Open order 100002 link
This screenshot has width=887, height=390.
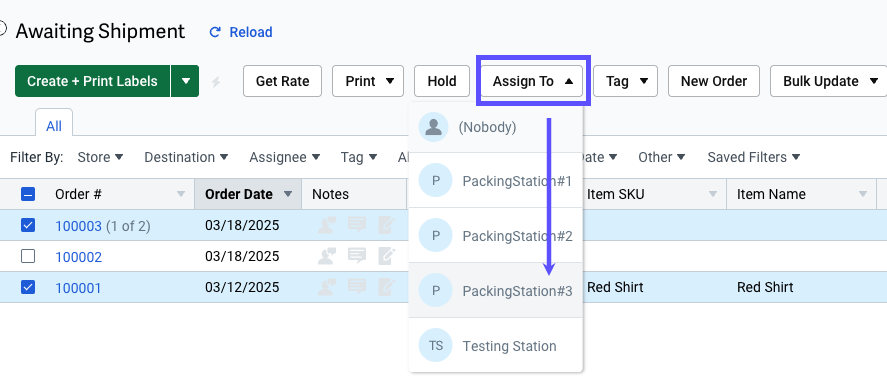(78, 257)
